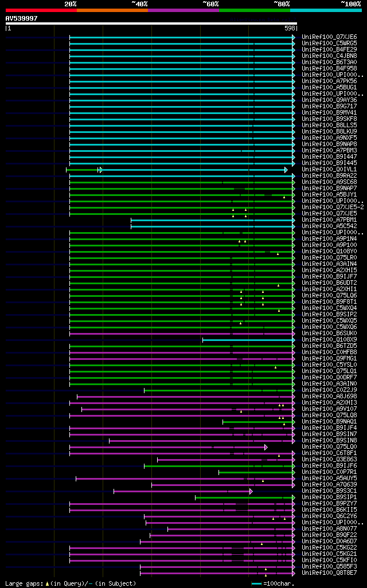This screenshot has height=588, width=367.
Task: Click hit label UniRef100_B4F958
Action: [x=330, y=69]
